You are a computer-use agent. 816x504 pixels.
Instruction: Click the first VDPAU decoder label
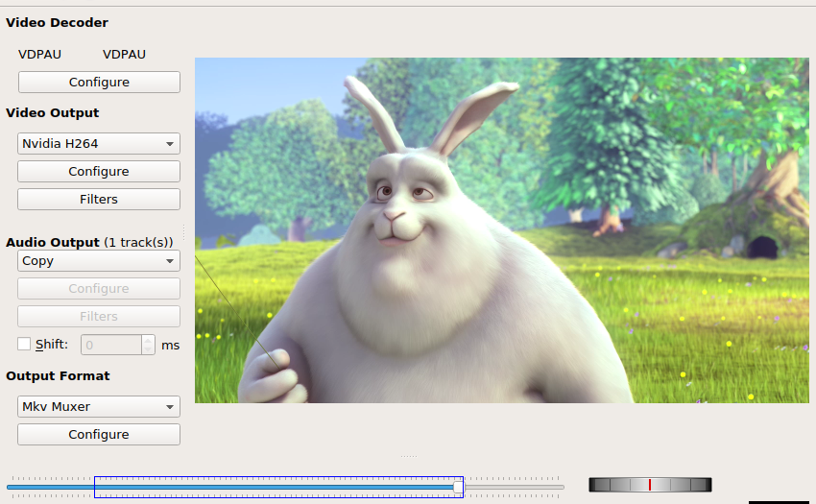(39, 54)
